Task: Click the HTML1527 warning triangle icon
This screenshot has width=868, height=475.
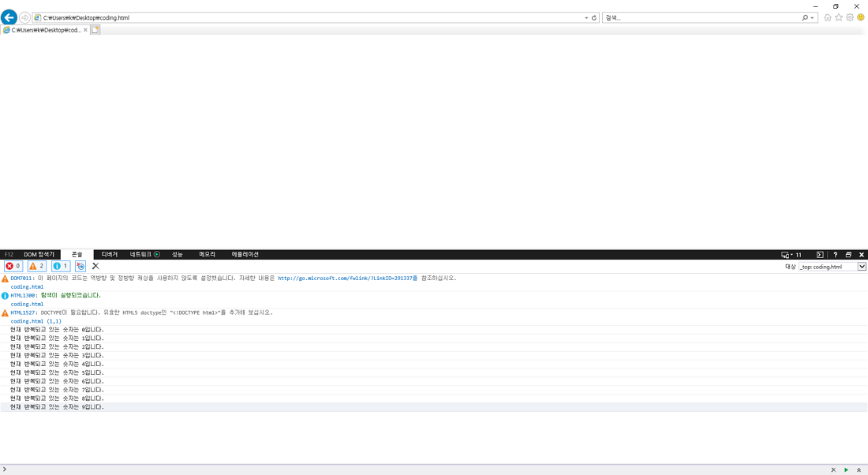Action: tap(5, 313)
